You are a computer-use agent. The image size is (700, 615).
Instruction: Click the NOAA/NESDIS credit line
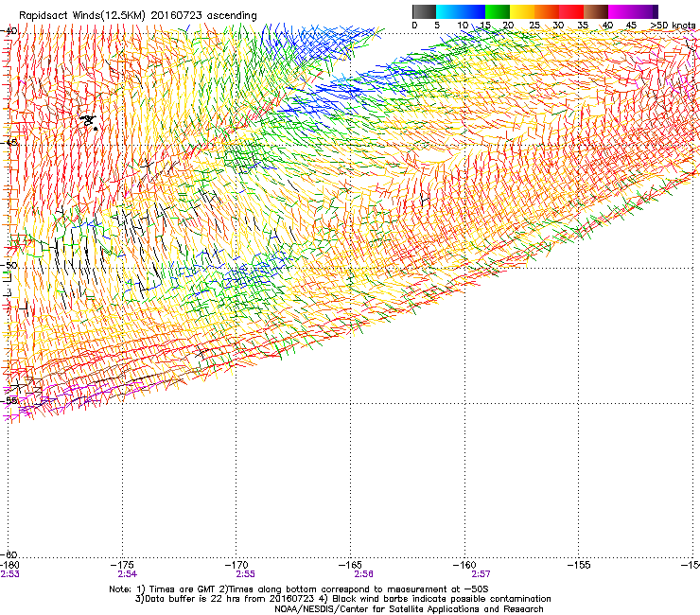click(409, 609)
